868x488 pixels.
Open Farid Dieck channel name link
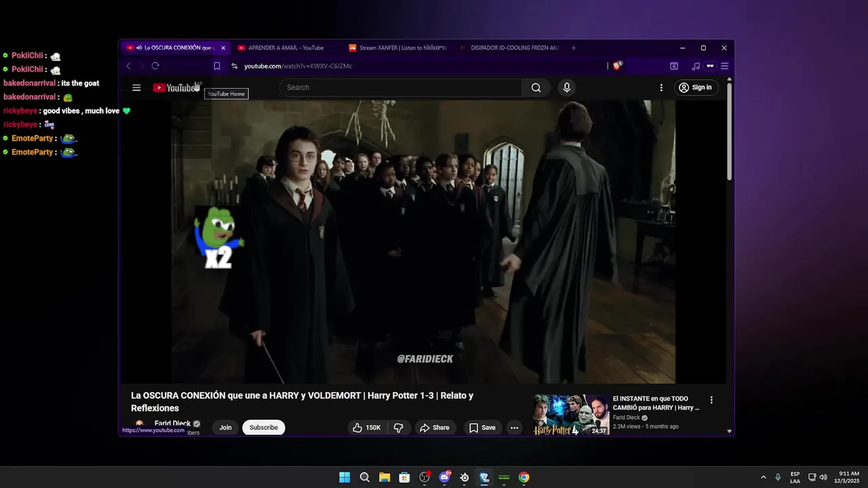pos(172,424)
